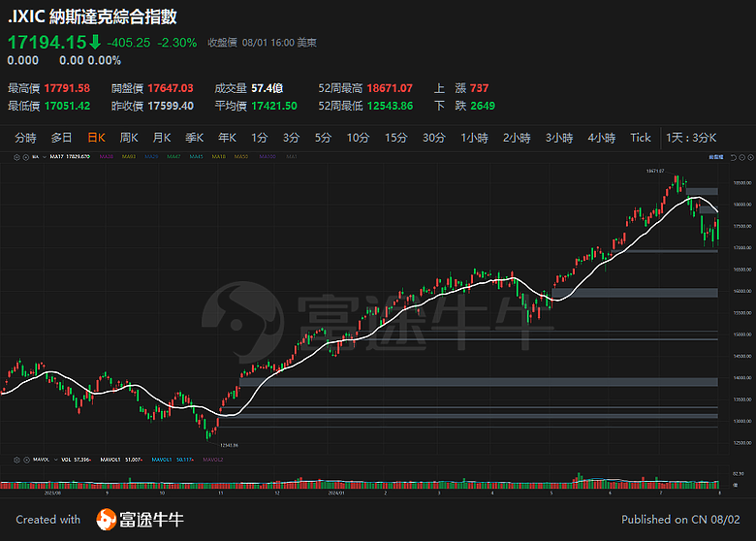Click the MA indicator round toggle icon
The width and height of the screenshot is (756, 541).
25,157
